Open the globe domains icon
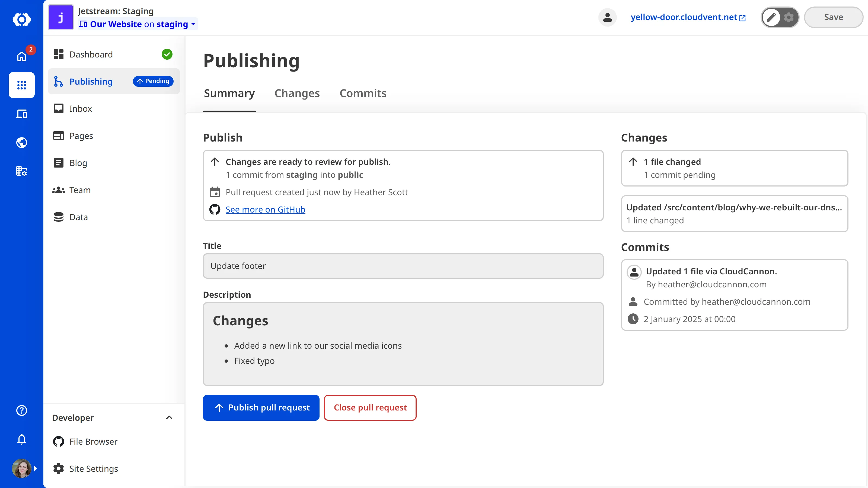Viewport: 868px width, 488px height. point(22,142)
